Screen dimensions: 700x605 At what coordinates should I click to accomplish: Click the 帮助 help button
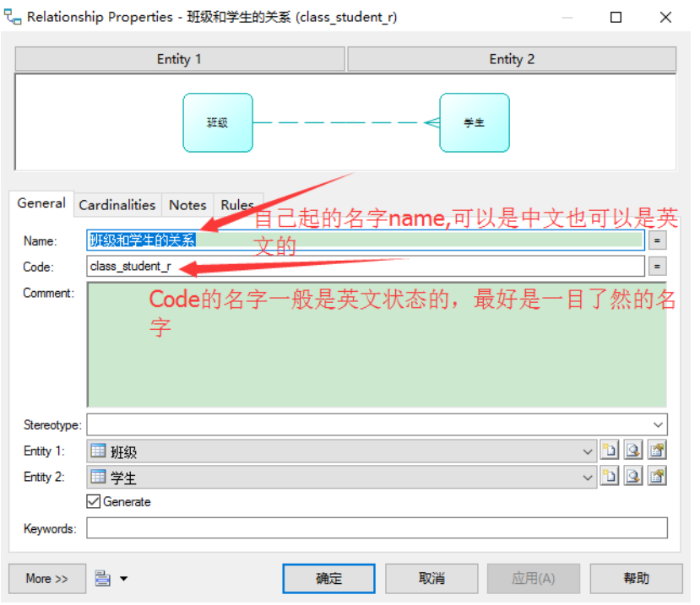636,579
